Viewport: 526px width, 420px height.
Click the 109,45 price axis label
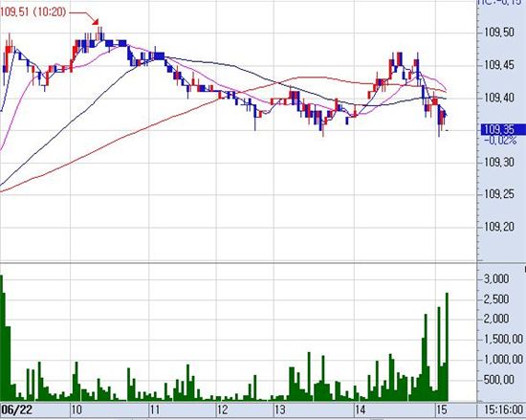(x=499, y=65)
